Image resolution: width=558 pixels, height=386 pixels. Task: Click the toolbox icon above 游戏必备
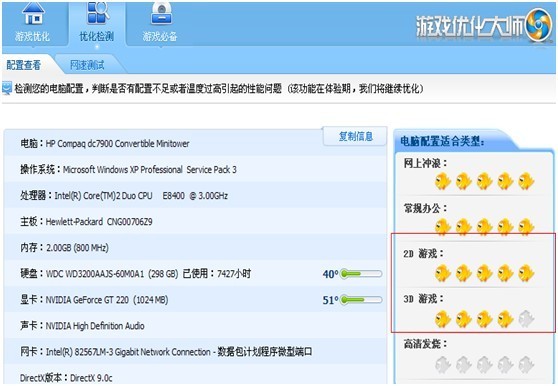click(x=162, y=14)
